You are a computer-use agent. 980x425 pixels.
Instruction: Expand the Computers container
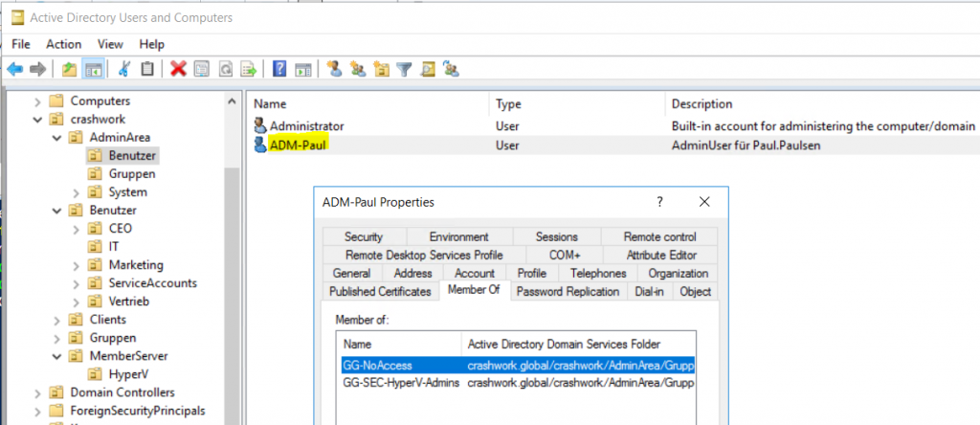37,101
